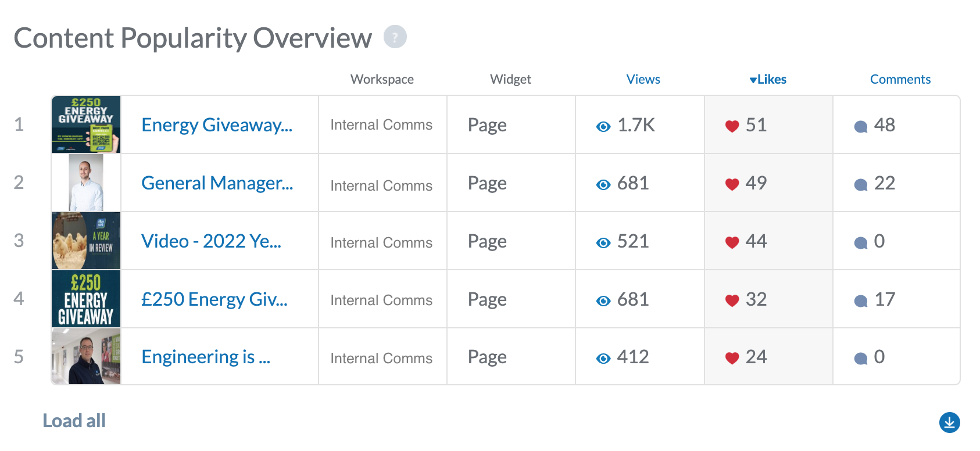The width and height of the screenshot is (980, 451).
Task: Click eye icon beside 1.7K views
Action: click(603, 127)
